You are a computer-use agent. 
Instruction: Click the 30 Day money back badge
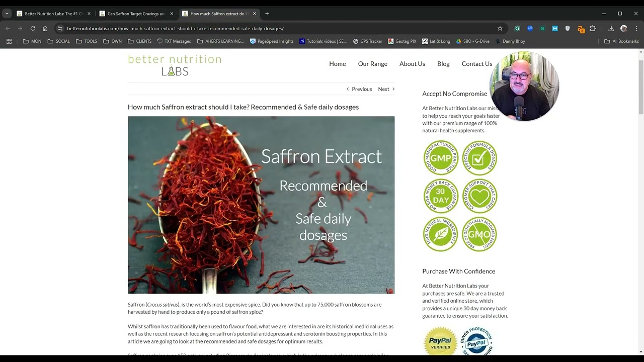tap(441, 196)
